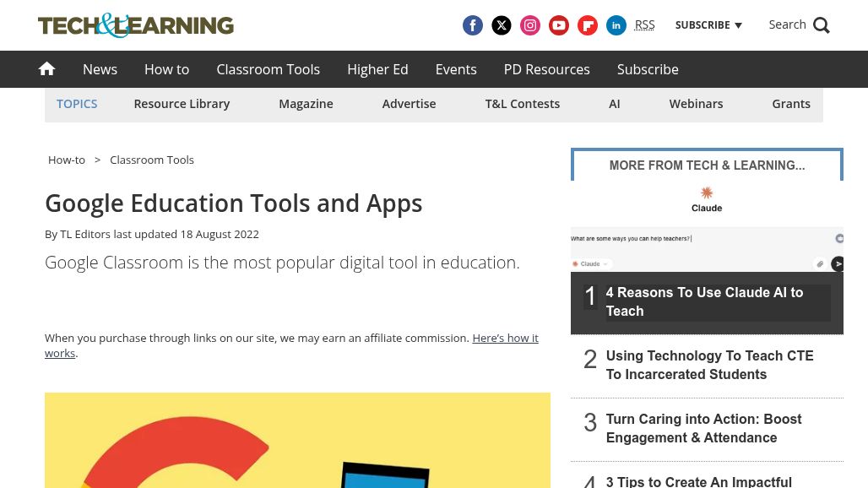
Task: Open the PD Resources menu
Action: pyautogui.click(x=547, y=69)
